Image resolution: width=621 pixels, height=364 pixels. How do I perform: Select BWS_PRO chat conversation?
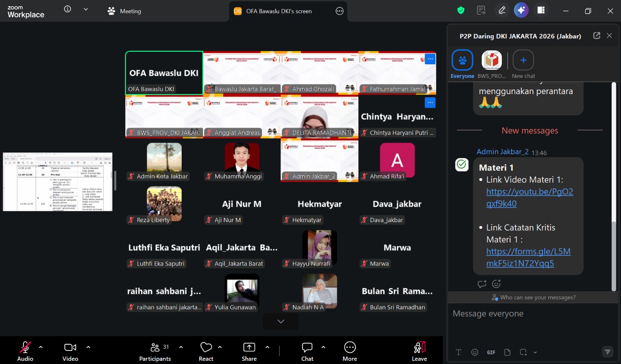coord(492,64)
